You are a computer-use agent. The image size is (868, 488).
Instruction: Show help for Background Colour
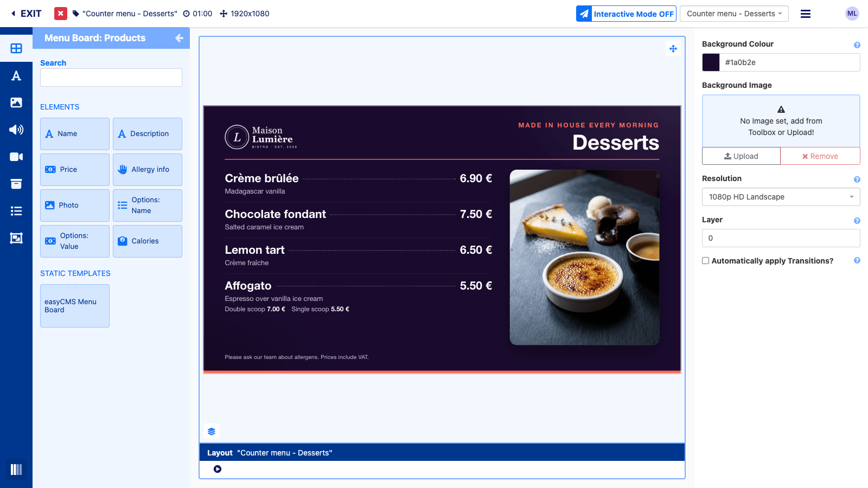(857, 45)
